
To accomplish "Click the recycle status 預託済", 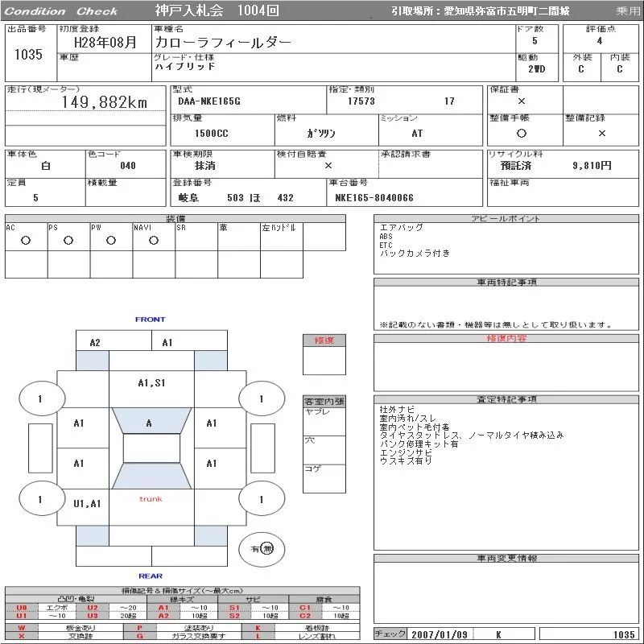I will click(516, 166).
